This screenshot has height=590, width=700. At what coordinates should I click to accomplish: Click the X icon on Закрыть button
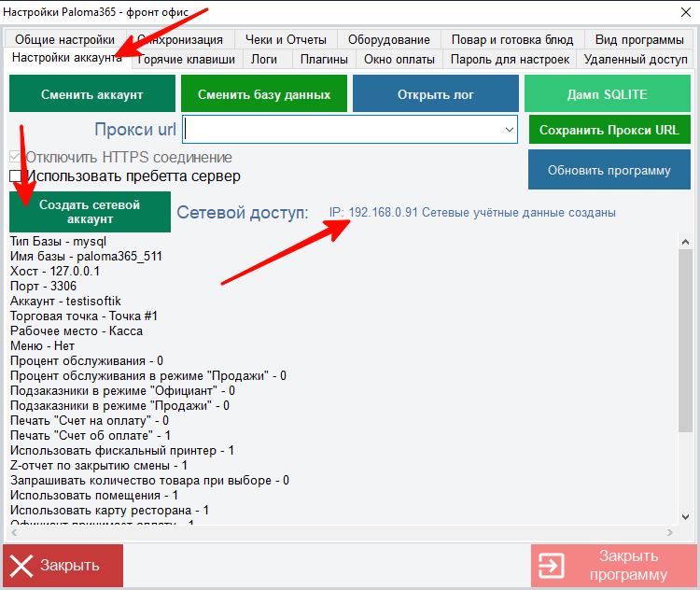[x=21, y=566]
